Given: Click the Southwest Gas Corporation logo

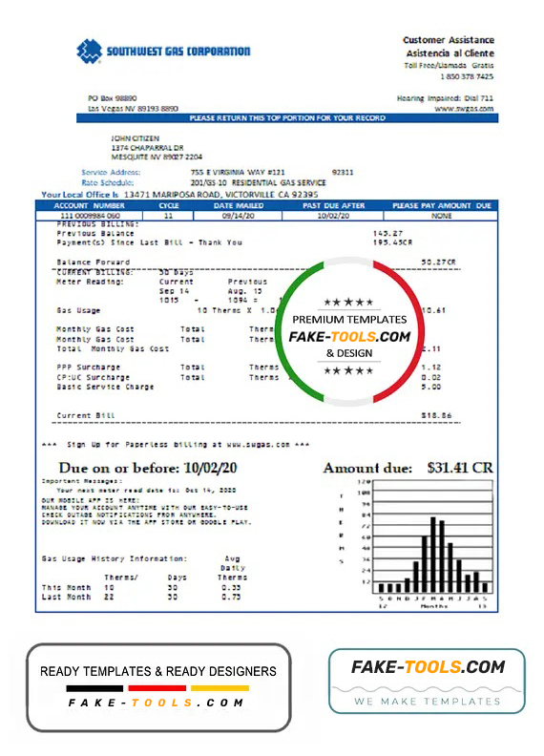Looking at the screenshot, I should (163, 52).
